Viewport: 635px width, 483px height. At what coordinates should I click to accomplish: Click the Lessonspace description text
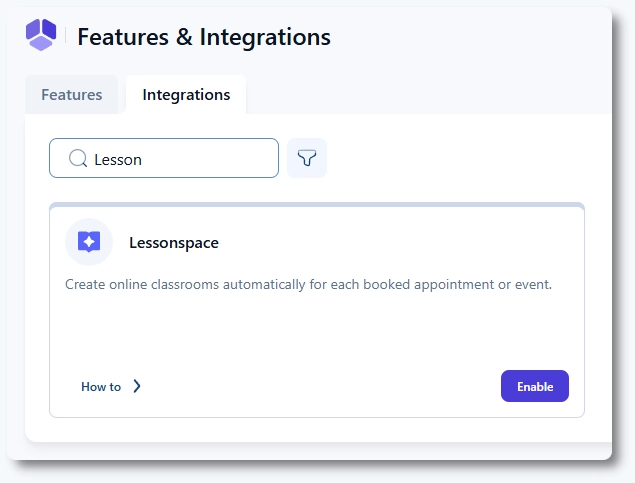click(308, 285)
